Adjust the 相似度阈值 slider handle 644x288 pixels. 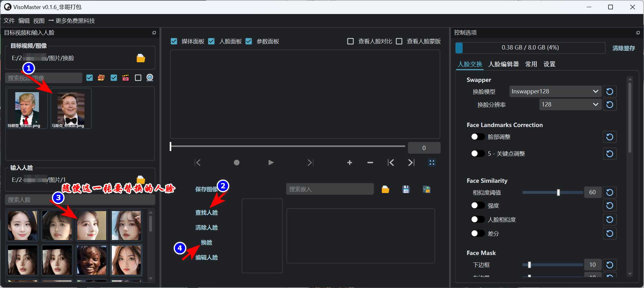558,192
